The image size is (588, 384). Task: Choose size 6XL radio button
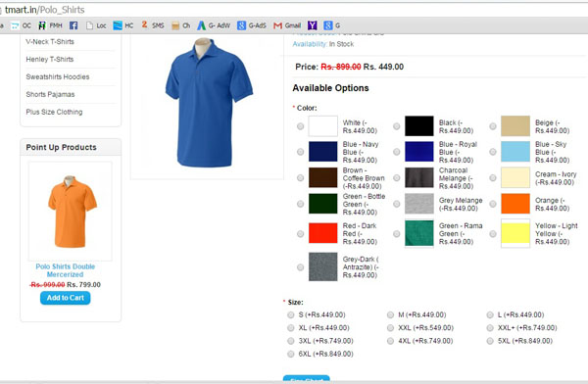coord(291,354)
